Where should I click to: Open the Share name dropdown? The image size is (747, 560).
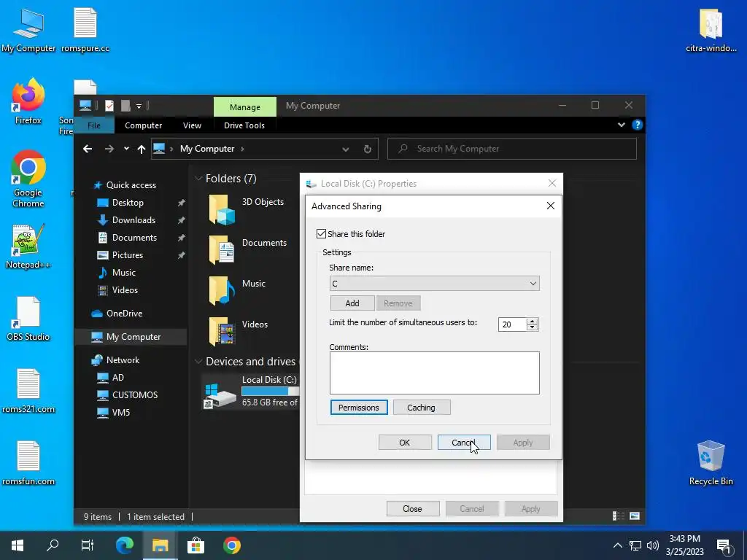(x=533, y=284)
